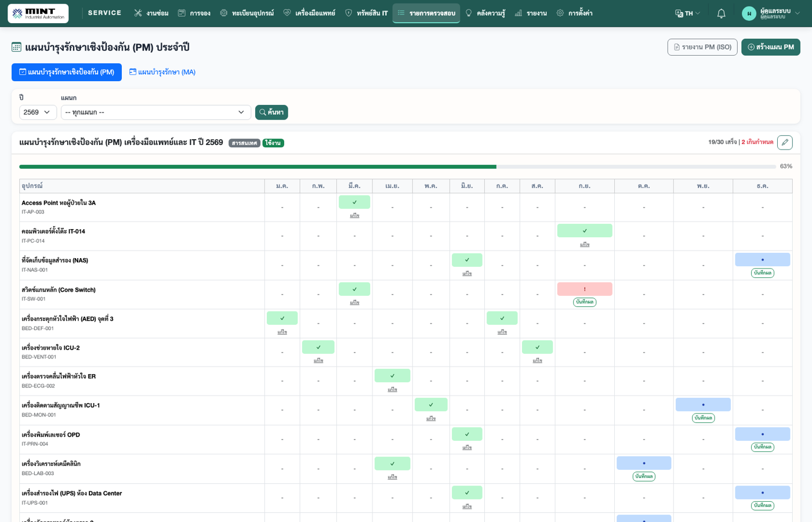Viewport: 812px width, 522px height.
Task: Click December scheduled blue cell for NAS IT-NAS-001
Action: tap(762, 259)
